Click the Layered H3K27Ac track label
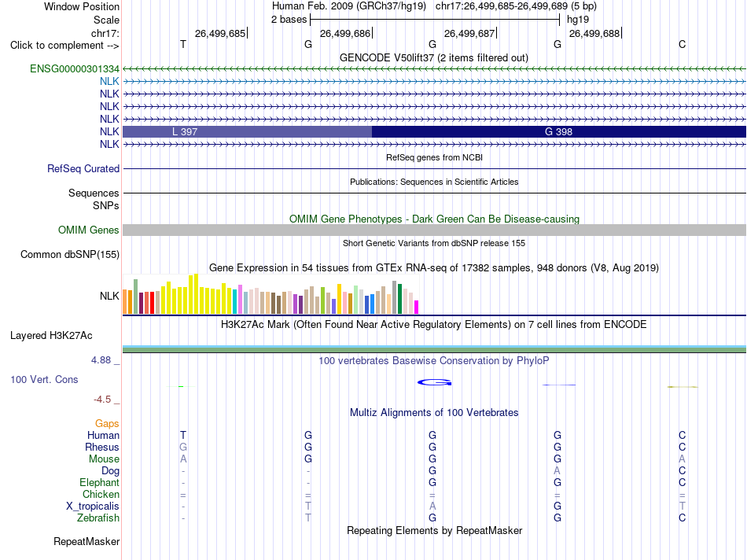 click(51, 336)
